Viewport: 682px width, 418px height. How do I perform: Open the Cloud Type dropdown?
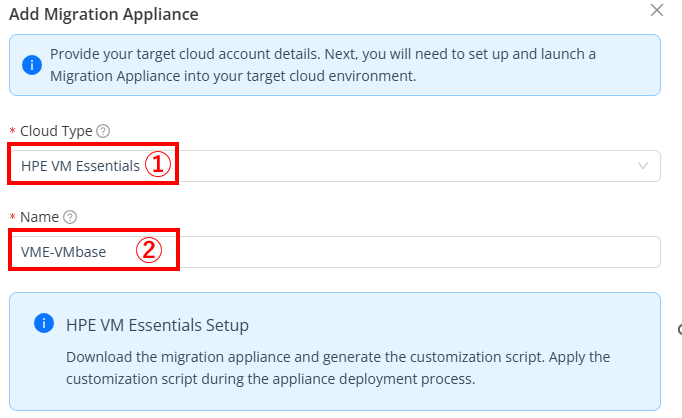click(x=335, y=166)
